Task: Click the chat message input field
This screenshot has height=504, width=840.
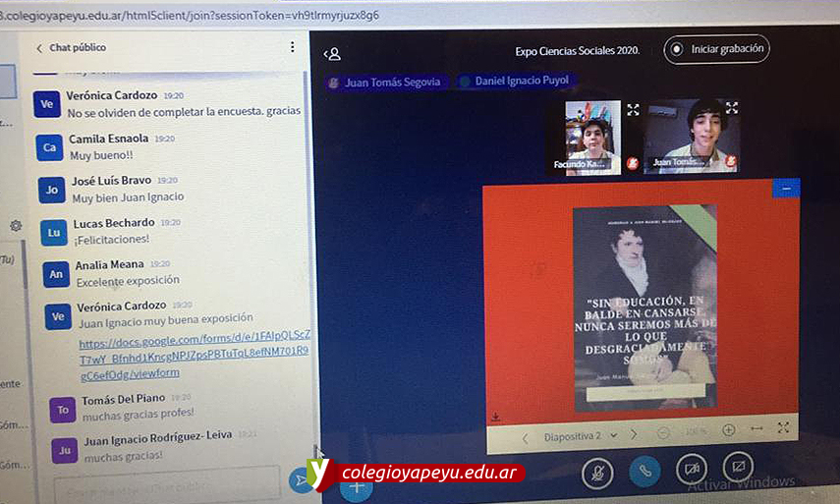Action: (167, 482)
